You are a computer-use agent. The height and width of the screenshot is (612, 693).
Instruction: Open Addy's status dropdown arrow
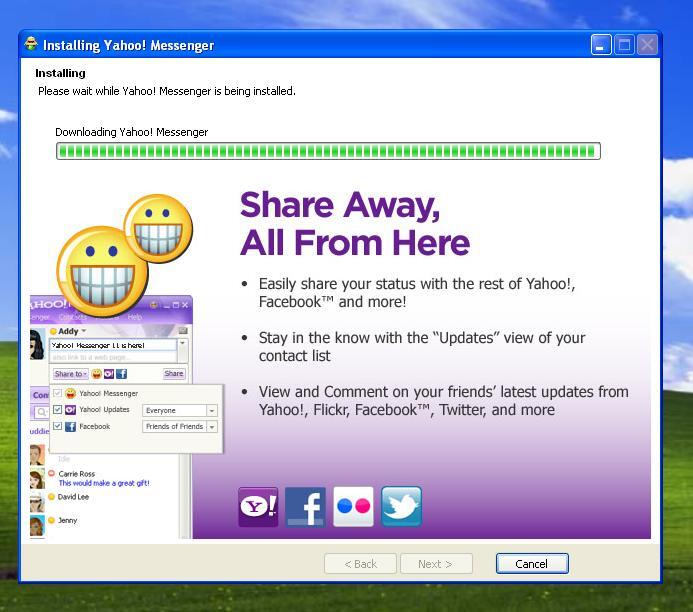(x=84, y=331)
